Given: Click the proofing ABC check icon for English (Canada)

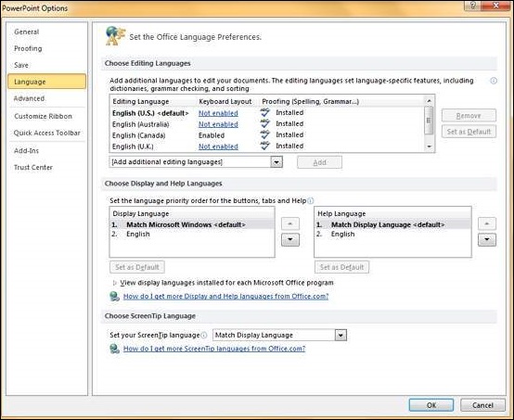Looking at the screenshot, I should click(x=264, y=134).
